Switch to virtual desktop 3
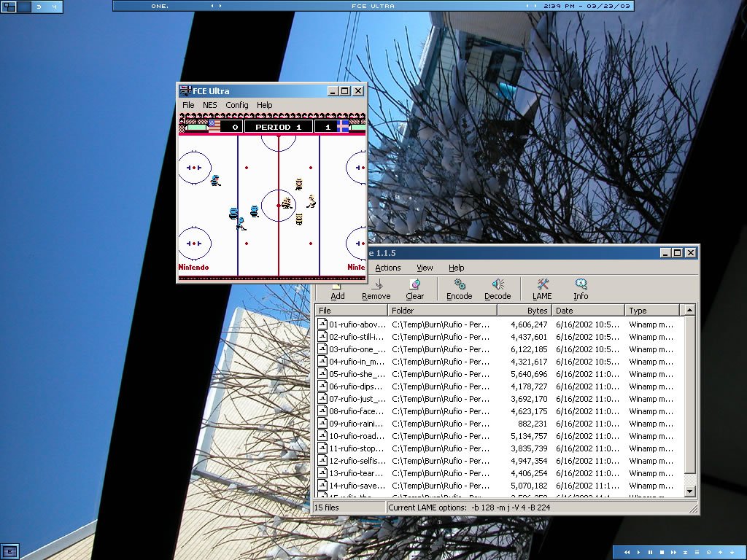 click(x=39, y=7)
